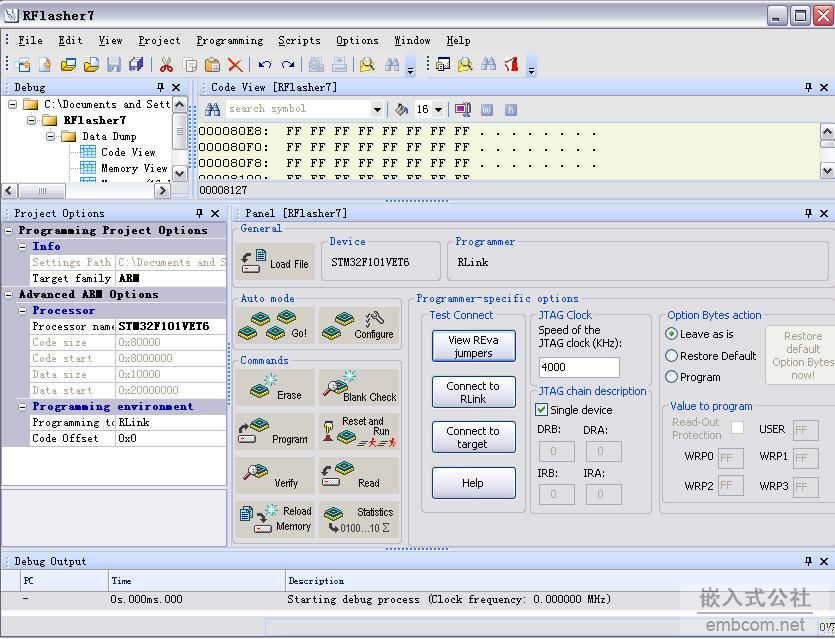Click the Go! auto mode icon

pyautogui.click(x=275, y=326)
